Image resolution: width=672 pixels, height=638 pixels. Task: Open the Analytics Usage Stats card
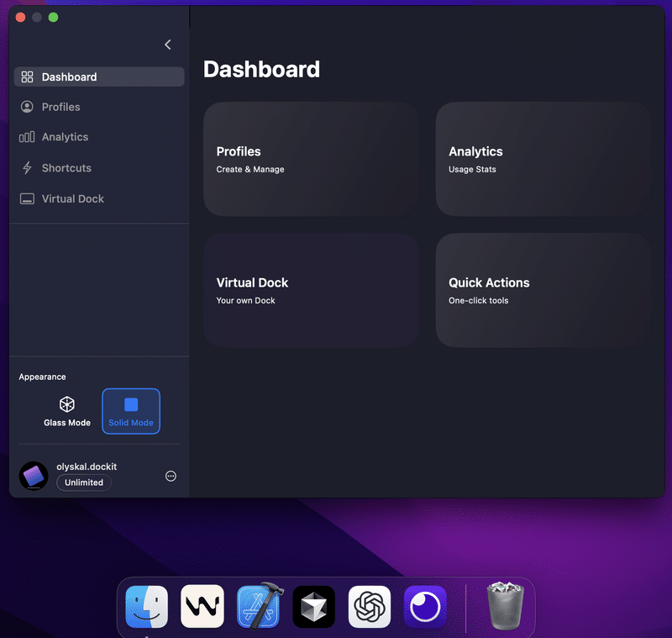click(x=543, y=159)
